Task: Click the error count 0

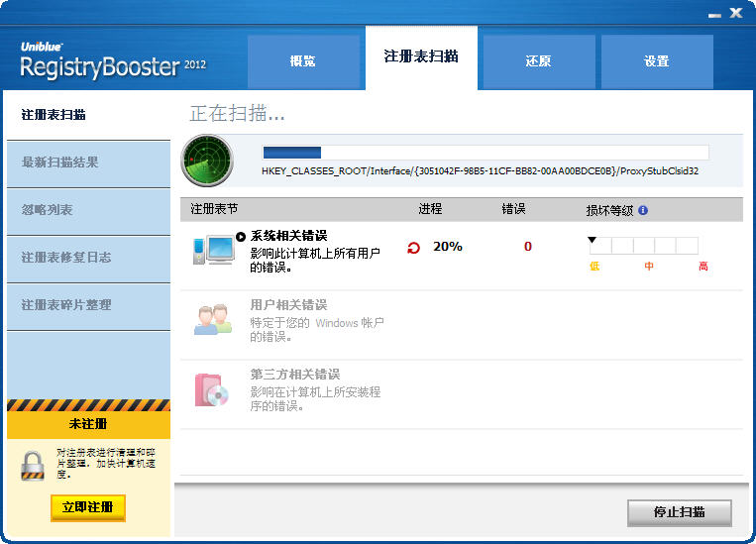Action: click(x=528, y=247)
